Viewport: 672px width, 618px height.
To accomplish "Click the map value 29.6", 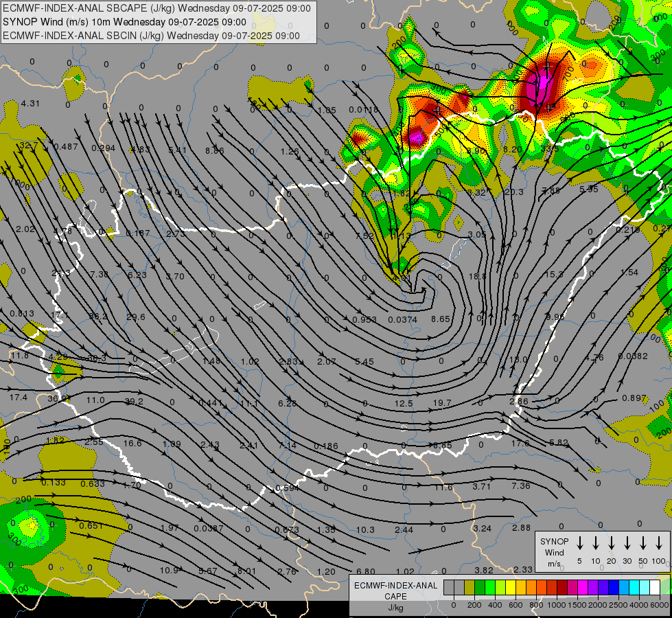I will [136, 317].
